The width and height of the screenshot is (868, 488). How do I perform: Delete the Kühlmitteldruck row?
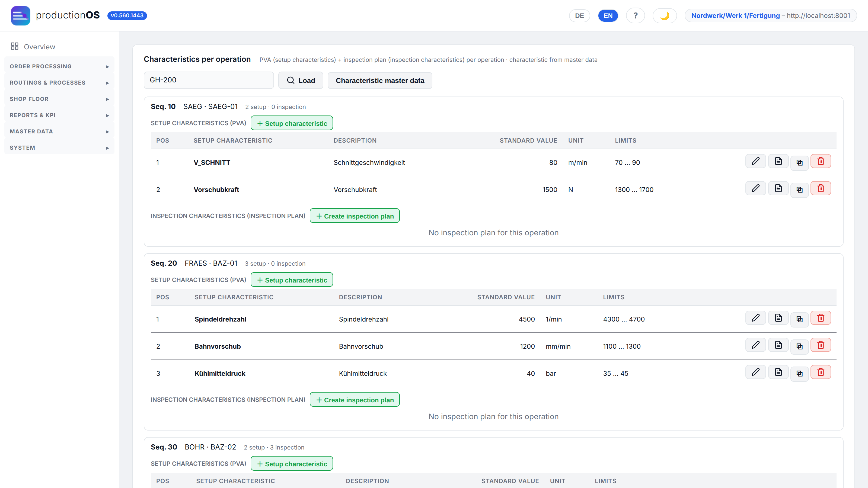[x=821, y=372]
